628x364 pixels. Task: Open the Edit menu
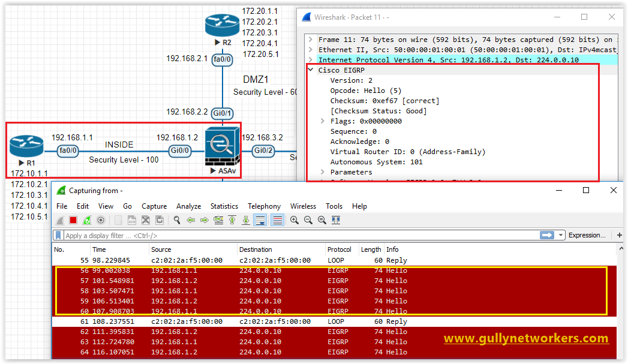pyautogui.click(x=83, y=206)
